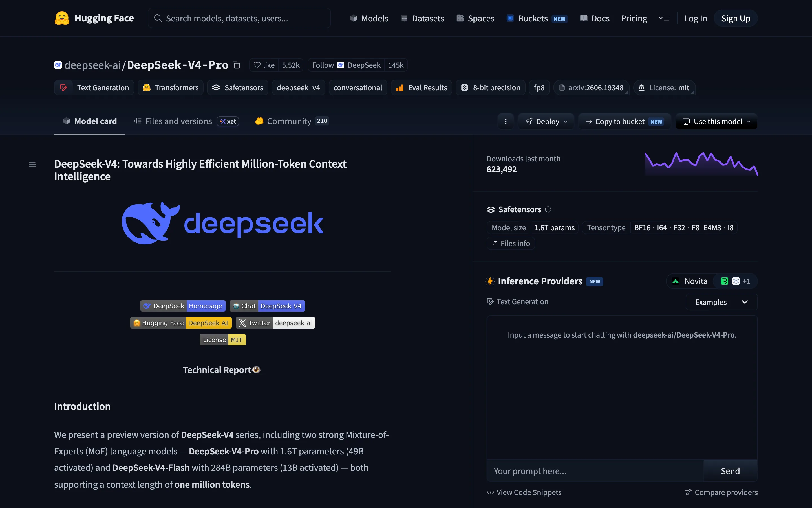Image resolution: width=812 pixels, height=508 pixels.
Task: Click the Hugging Face DeepSeek AI badge
Action: coord(181,323)
